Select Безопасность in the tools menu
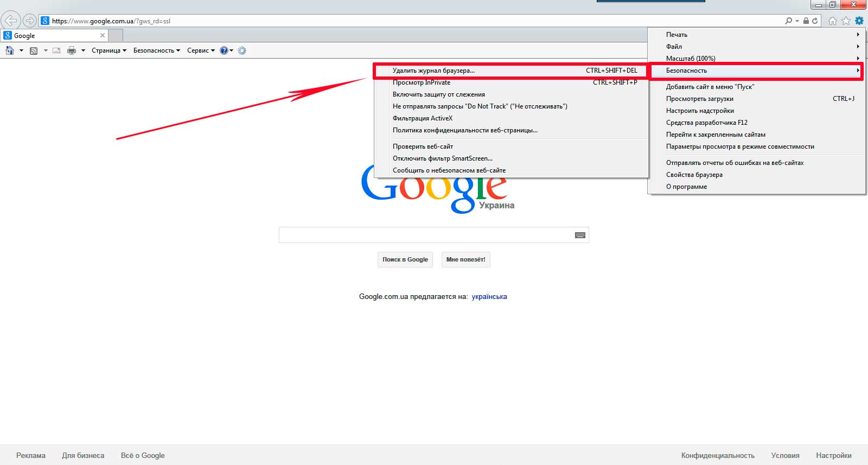The width and height of the screenshot is (868, 465). point(757,71)
